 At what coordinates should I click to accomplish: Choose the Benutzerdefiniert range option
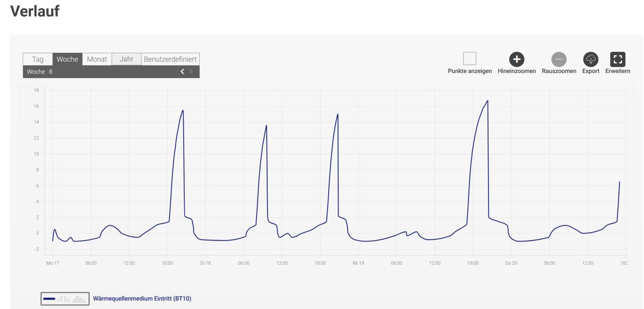171,59
